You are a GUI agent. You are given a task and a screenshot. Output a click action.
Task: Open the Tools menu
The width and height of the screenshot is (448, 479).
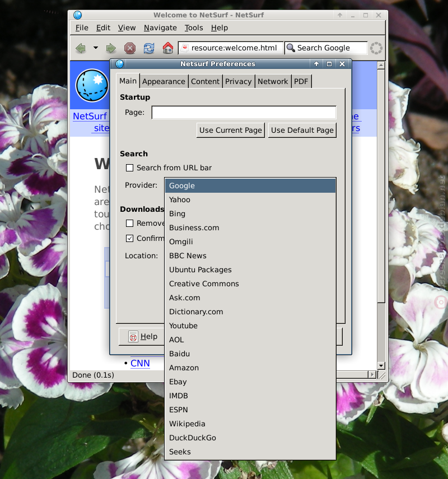tap(194, 28)
